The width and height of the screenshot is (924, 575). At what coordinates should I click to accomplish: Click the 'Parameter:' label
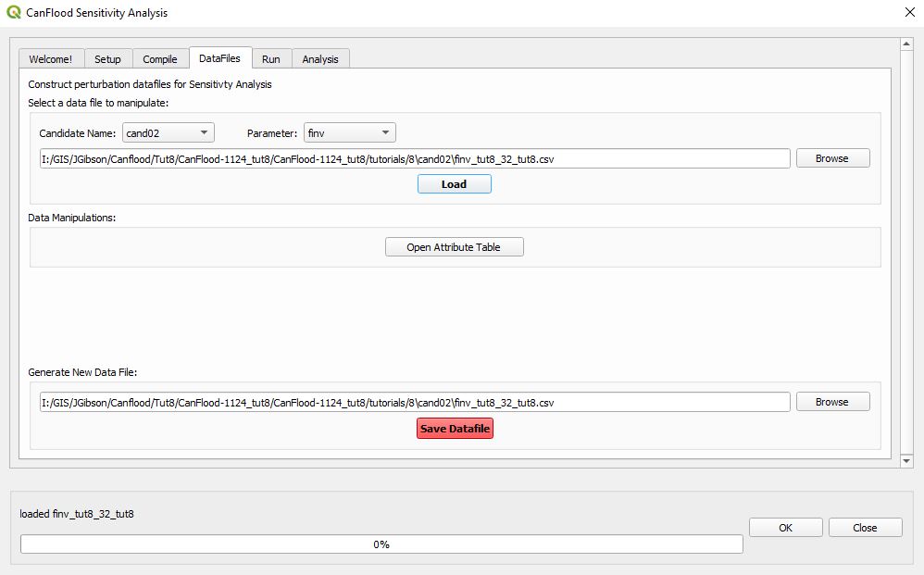(272, 133)
